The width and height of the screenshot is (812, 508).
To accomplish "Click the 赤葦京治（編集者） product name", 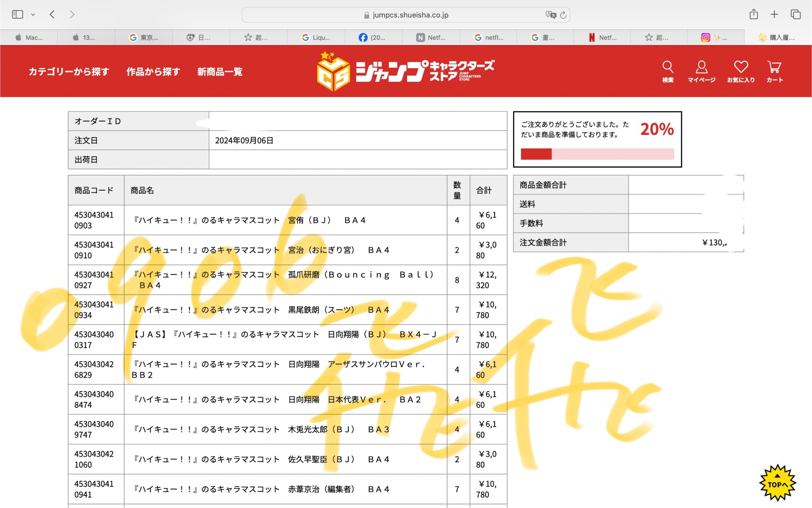I will (261, 489).
